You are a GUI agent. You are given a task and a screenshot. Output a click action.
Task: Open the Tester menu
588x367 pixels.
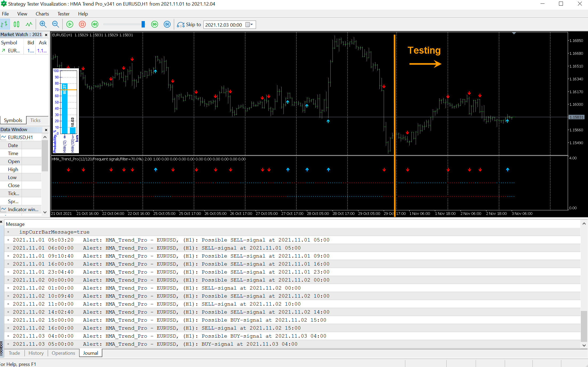coord(63,14)
